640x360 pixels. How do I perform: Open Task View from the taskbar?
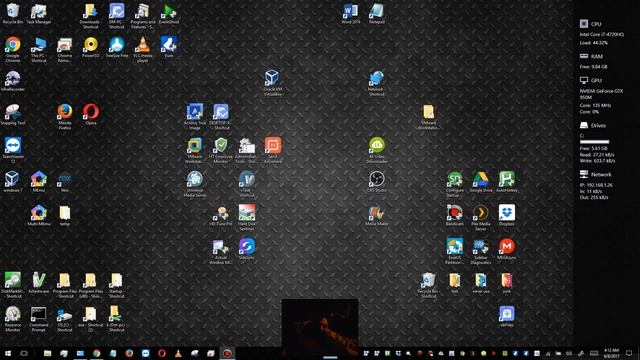tap(24, 353)
